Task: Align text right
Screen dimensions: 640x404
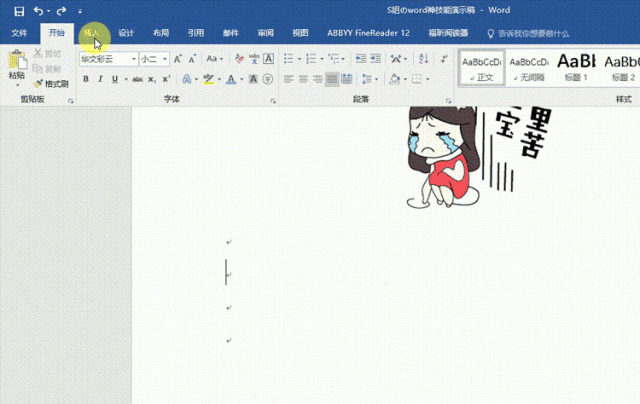Action: click(318, 79)
